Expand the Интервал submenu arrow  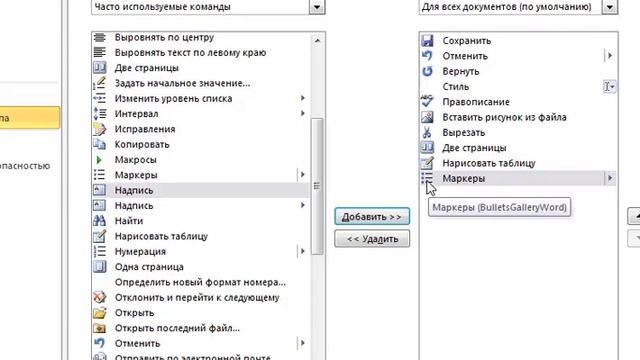point(302,113)
